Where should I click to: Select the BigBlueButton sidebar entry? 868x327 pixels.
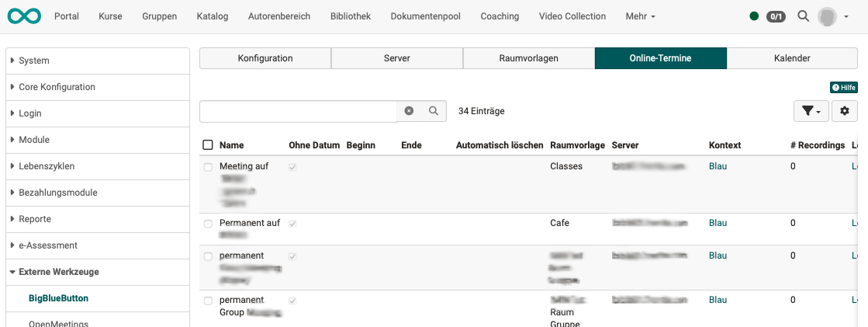(59, 298)
